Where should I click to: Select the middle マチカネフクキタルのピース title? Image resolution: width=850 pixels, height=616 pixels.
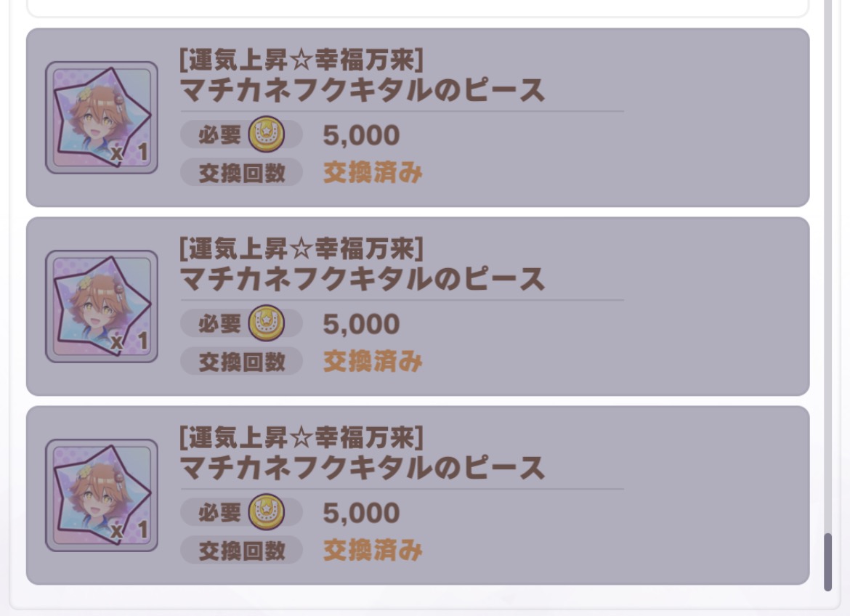coord(362,280)
